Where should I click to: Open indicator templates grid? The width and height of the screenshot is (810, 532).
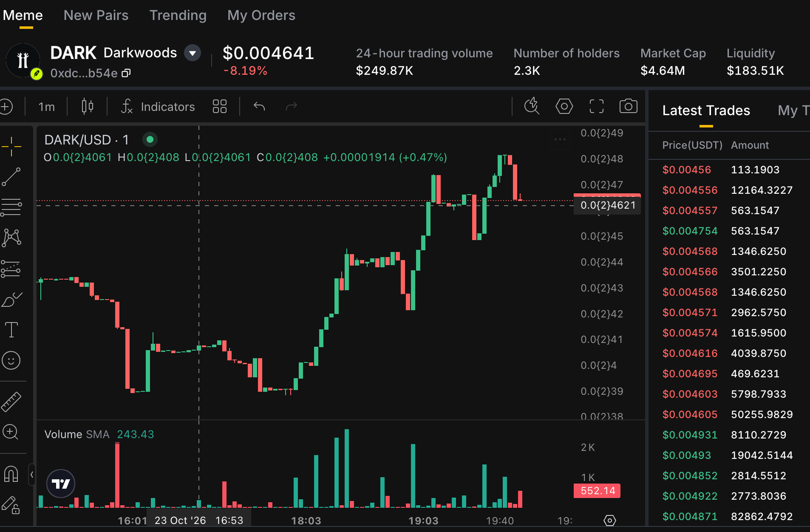click(220, 106)
